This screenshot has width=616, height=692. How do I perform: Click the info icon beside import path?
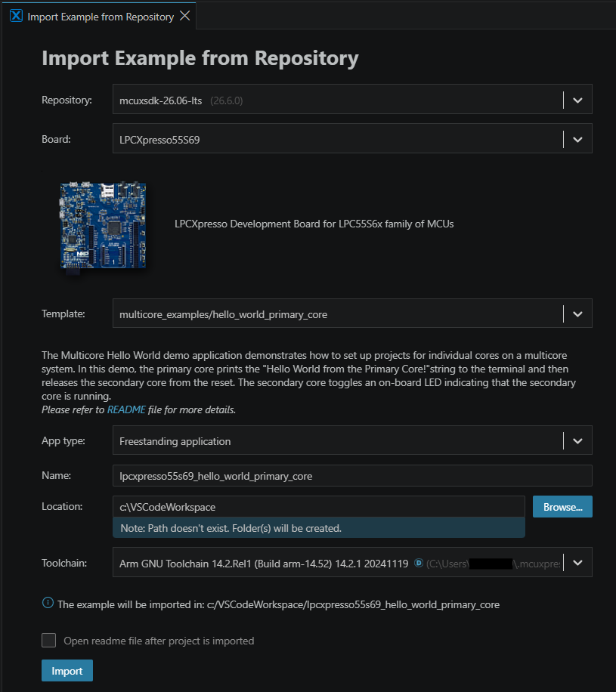coord(48,603)
